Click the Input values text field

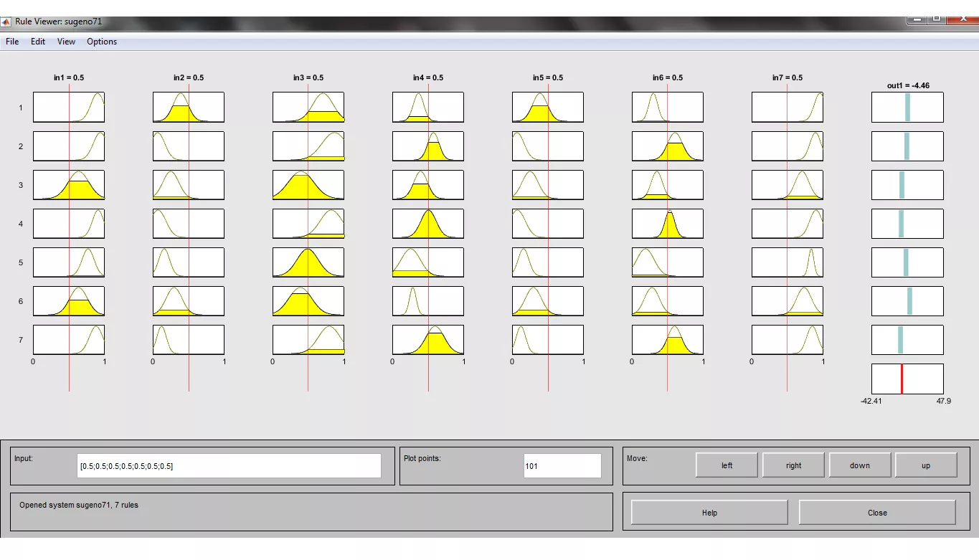[x=229, y=466]
